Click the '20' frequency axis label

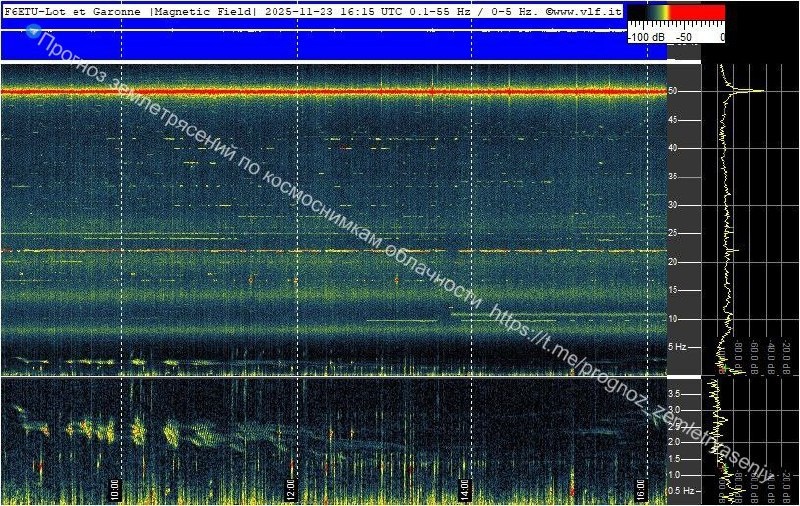pyautogui.click(x=672, y=262)
